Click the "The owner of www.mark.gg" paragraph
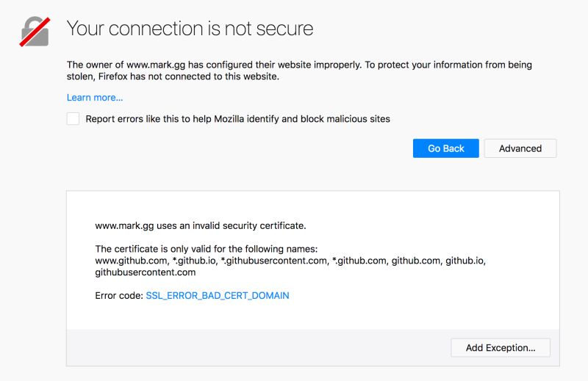588x381 pixels. [x=299, y=70]
